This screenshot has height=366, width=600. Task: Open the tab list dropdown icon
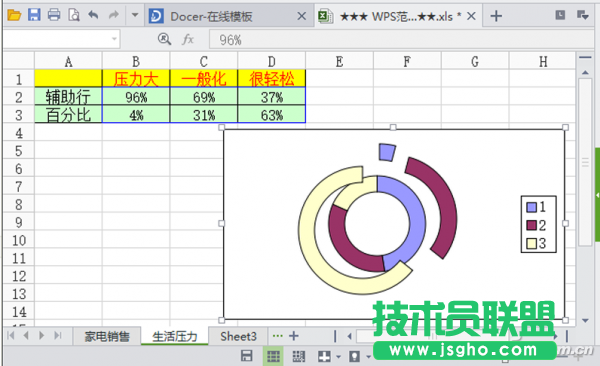(x=582, y=15)
